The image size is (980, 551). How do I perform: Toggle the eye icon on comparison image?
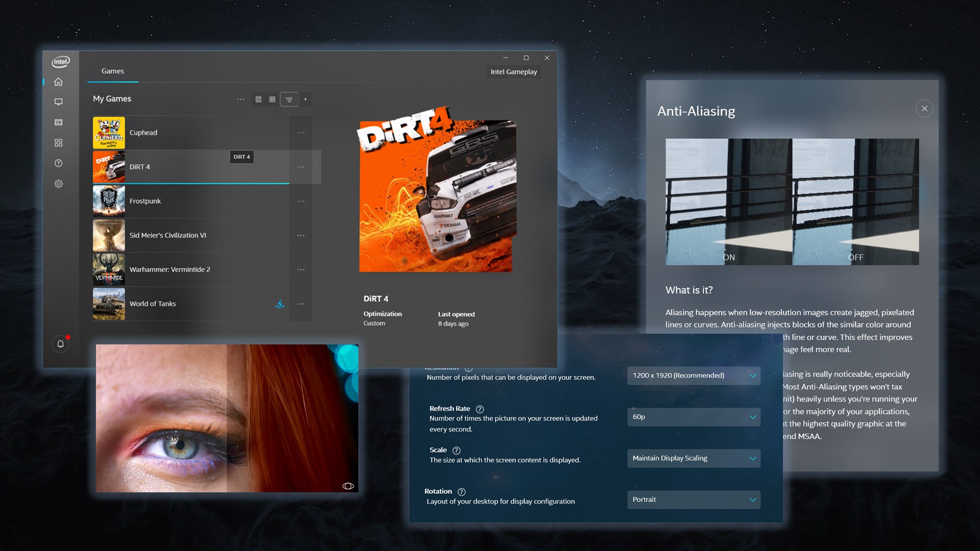coord(348,486)
